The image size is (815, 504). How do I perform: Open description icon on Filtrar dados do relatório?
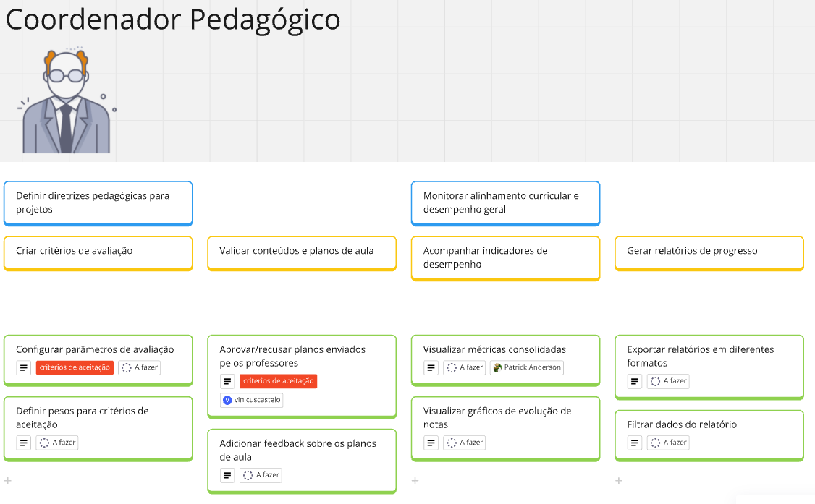(635, 443)
